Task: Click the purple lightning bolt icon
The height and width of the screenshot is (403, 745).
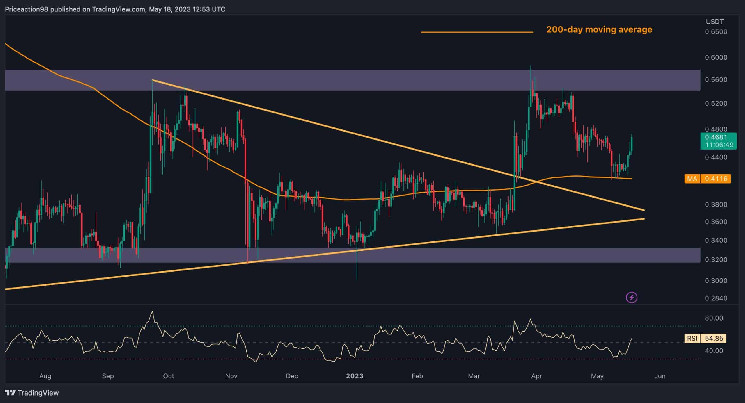Action: pyautogui.click(x=631, y=297)
